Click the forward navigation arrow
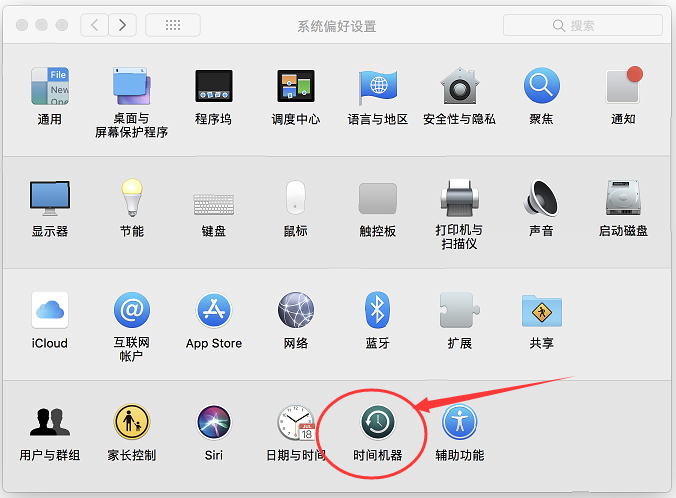This screenshot has height=498, width=676. (x=123, y=25)
